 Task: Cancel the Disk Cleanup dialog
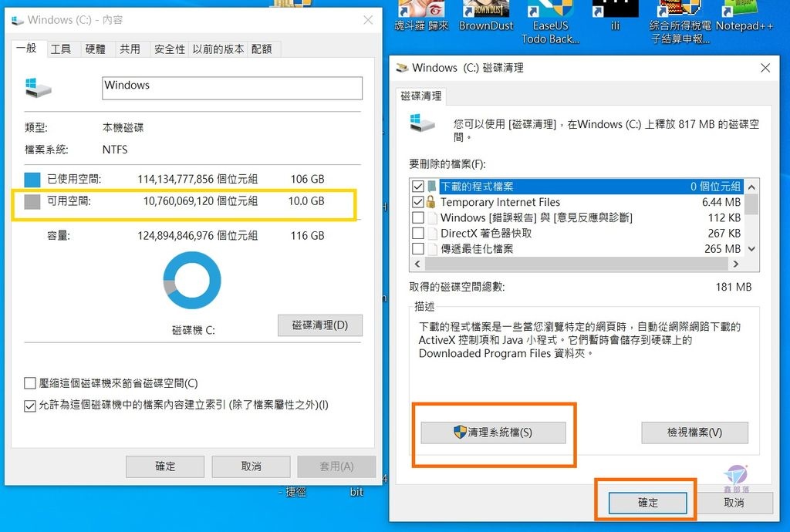coord(734,502)
